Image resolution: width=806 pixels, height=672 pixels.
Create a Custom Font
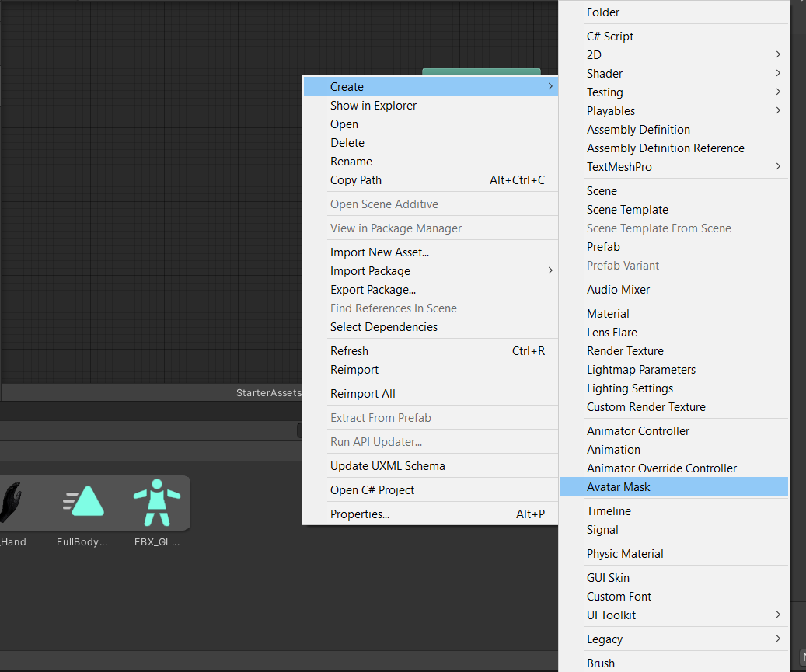coord(674,596)
